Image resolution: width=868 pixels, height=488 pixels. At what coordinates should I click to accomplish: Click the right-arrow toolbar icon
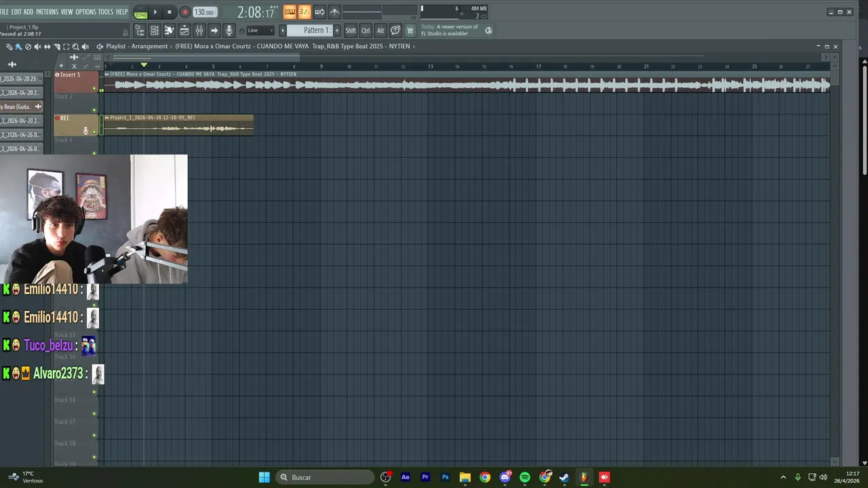coord(214,30)
